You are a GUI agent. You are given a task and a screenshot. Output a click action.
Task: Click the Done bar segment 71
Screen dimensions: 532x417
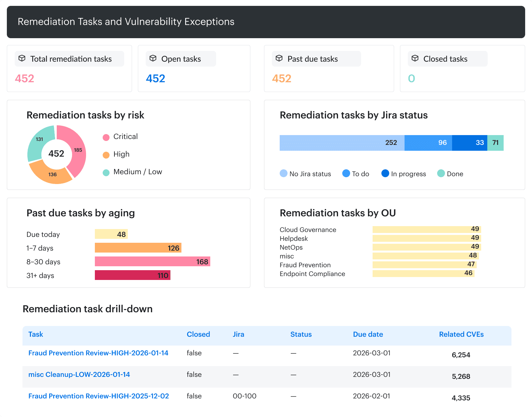495,143
